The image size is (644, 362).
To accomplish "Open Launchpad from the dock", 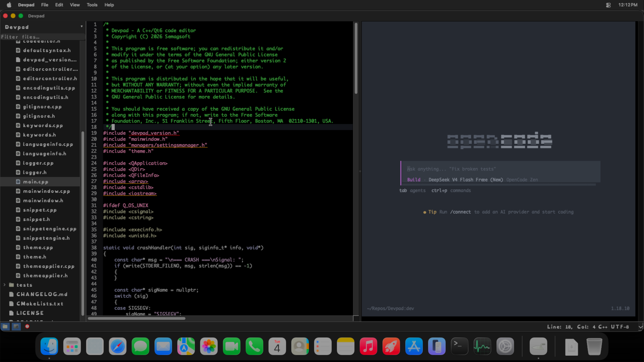I will coord(72,346).
